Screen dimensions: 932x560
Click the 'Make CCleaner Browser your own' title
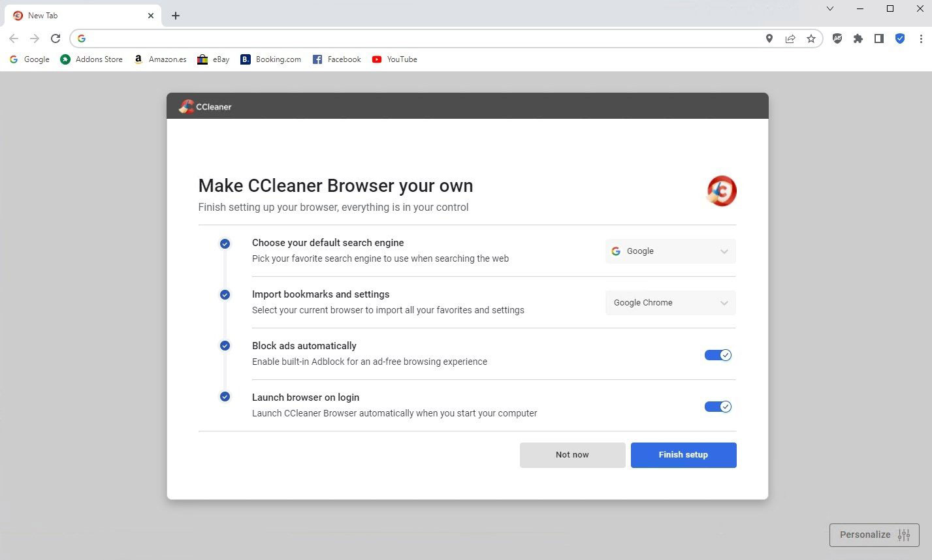[x=336, y=185]
